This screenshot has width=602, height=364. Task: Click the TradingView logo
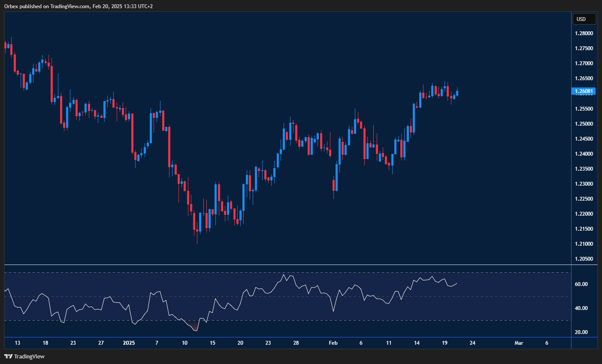pos(24,356)
